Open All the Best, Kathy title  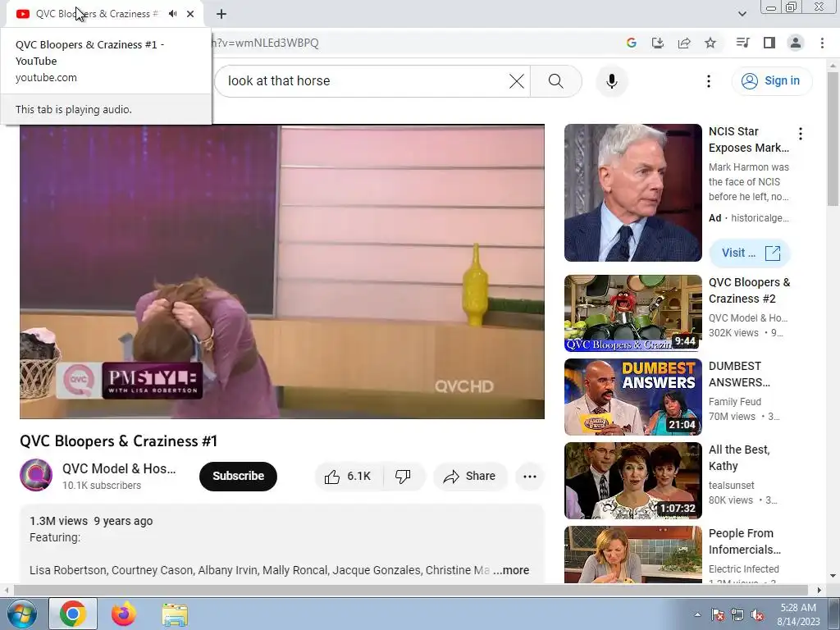tap(739, 458)
